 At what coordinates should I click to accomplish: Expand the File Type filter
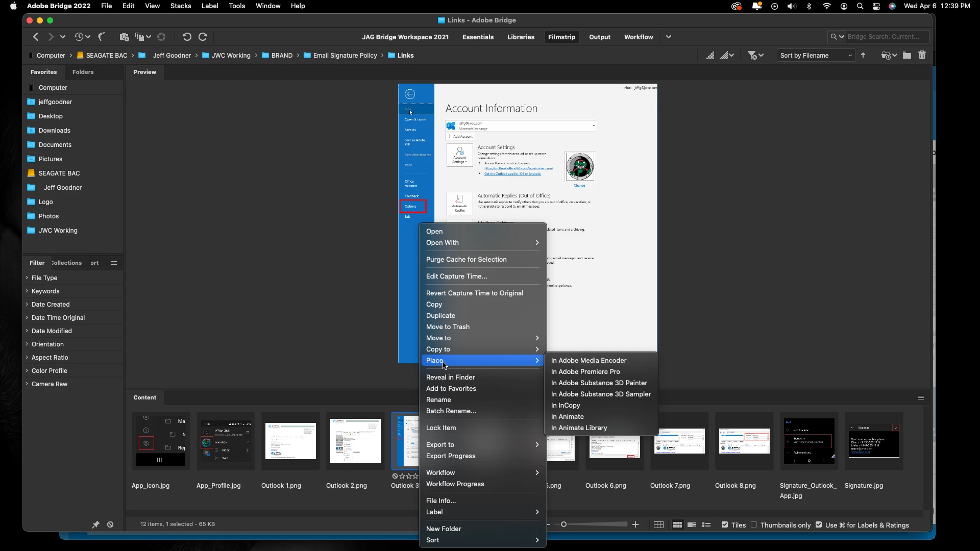(x=44, y=278)
